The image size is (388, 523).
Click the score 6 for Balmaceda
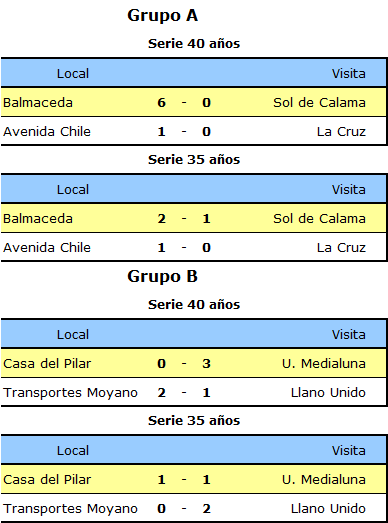pos(161,102)
